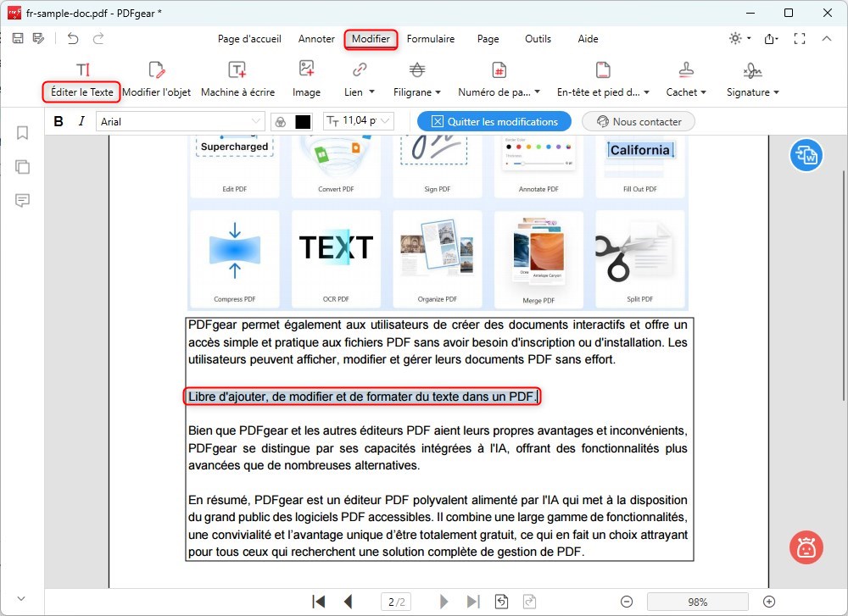
Task: Go to the first page
Action: tap(319, 602)
